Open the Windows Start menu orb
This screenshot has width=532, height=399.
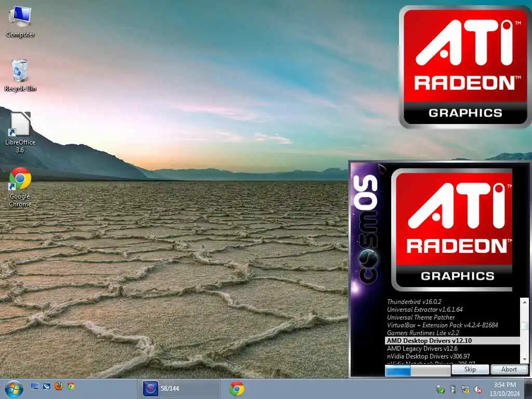[x=14, y=389]
